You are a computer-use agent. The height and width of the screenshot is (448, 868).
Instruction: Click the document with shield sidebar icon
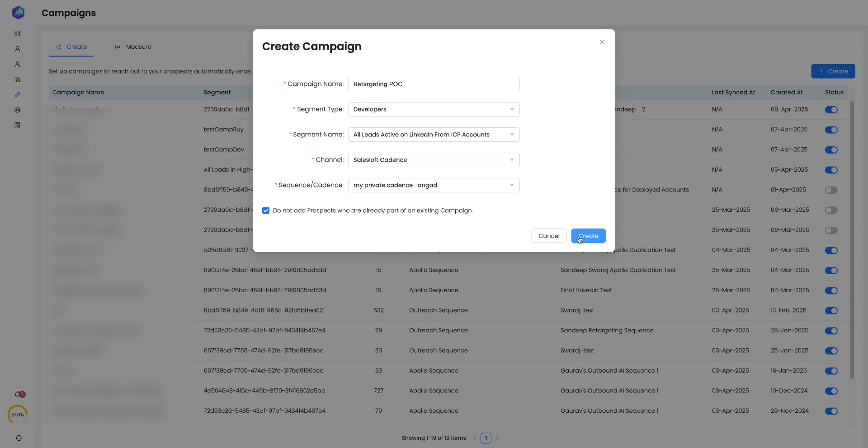(17, 126)
